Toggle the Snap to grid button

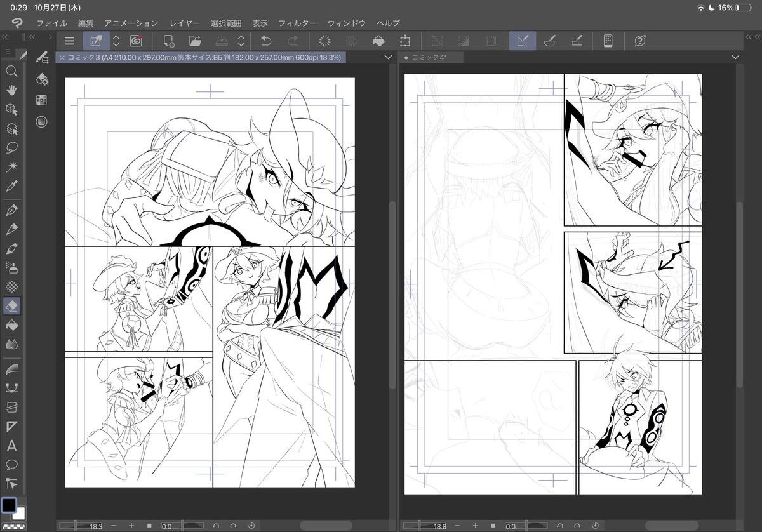577,41
